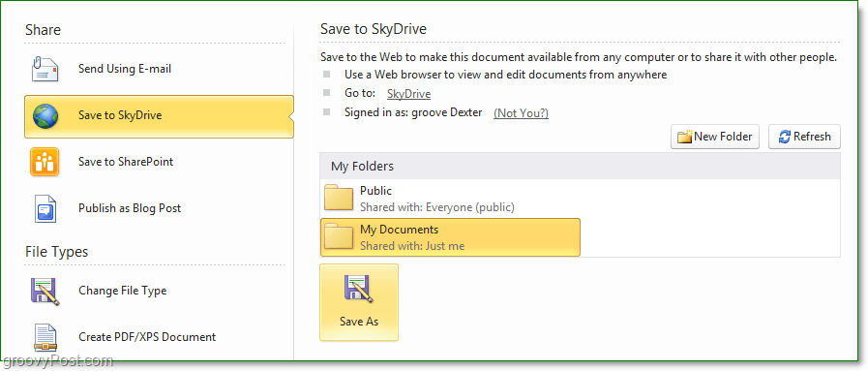868x371 pixels.
Task: Open the SkyDrive hyperlink
Action: click(408, 94)
